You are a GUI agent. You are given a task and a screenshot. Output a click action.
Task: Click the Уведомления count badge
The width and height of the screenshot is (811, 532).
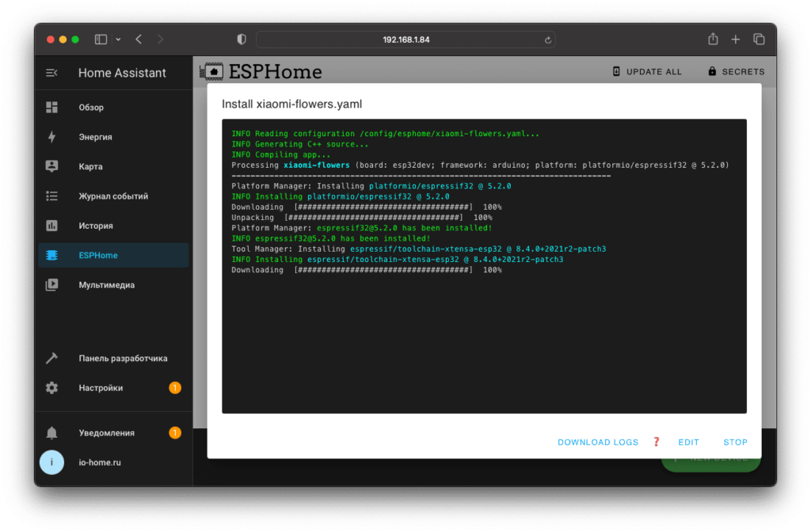(175, 432)
